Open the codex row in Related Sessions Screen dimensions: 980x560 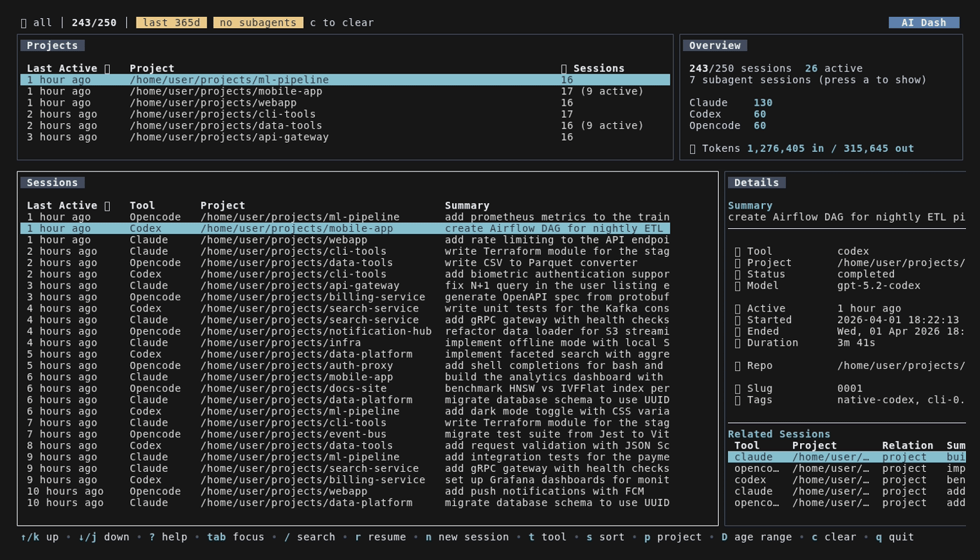pos(847,480)
